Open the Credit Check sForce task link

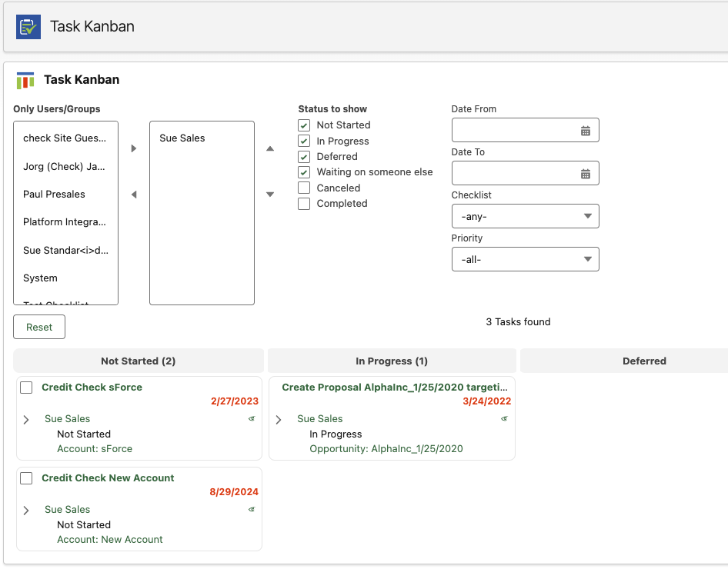[x=92, y=388]
